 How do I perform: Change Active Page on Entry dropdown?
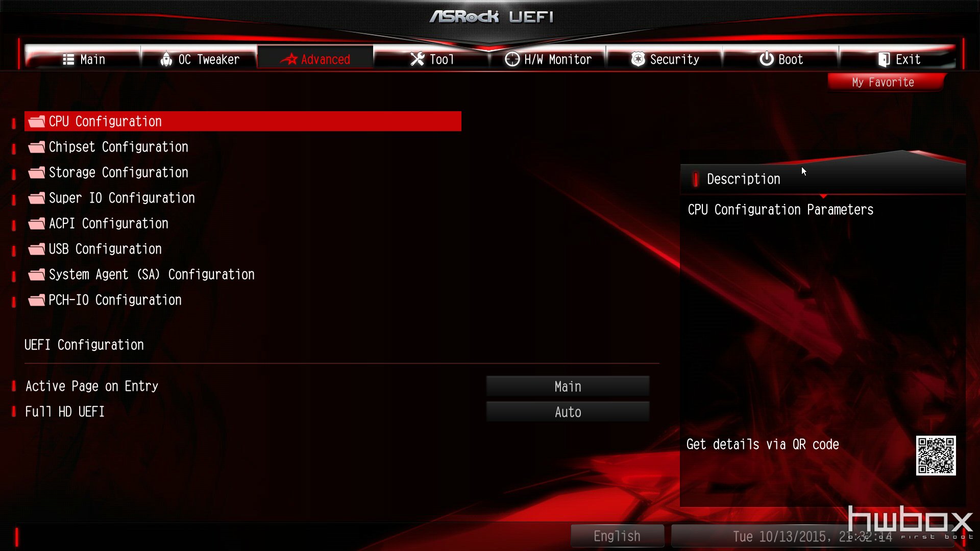coord(568,386)
